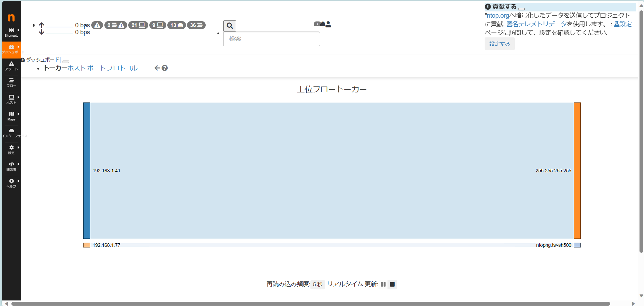The height and width of the screenshot is (306, 644).
Task: Click the question mark help icon
Action: click(165, 68)
